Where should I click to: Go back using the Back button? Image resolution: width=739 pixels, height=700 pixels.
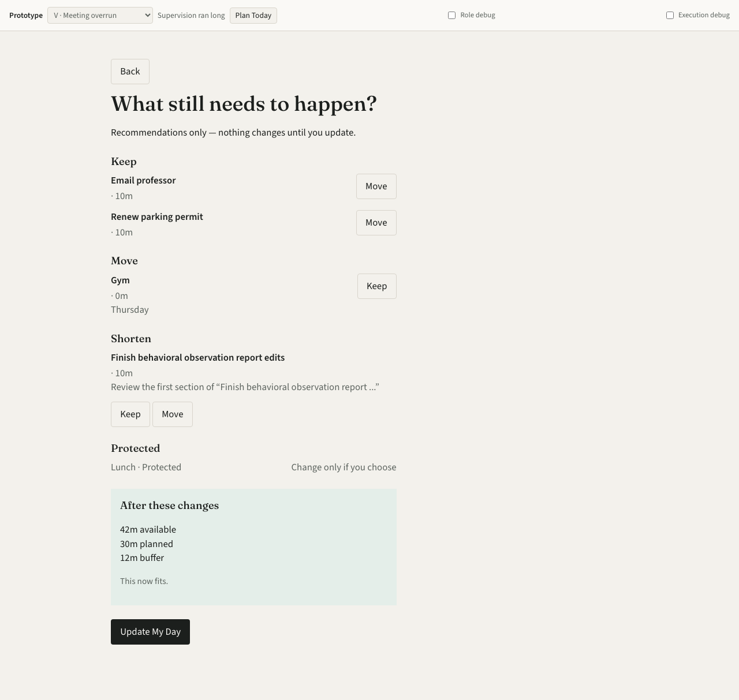click(x=130, y=72)
